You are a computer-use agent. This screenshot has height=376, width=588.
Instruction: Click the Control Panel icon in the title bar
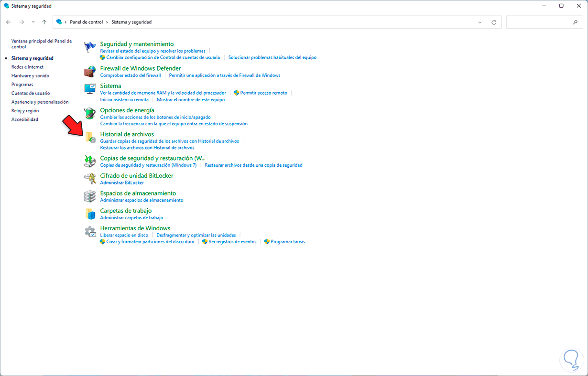coord(7,6)
